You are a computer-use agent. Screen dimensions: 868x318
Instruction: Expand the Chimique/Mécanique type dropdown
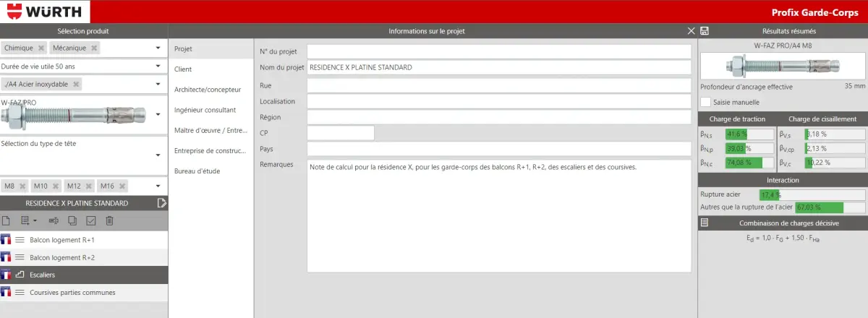158,48
